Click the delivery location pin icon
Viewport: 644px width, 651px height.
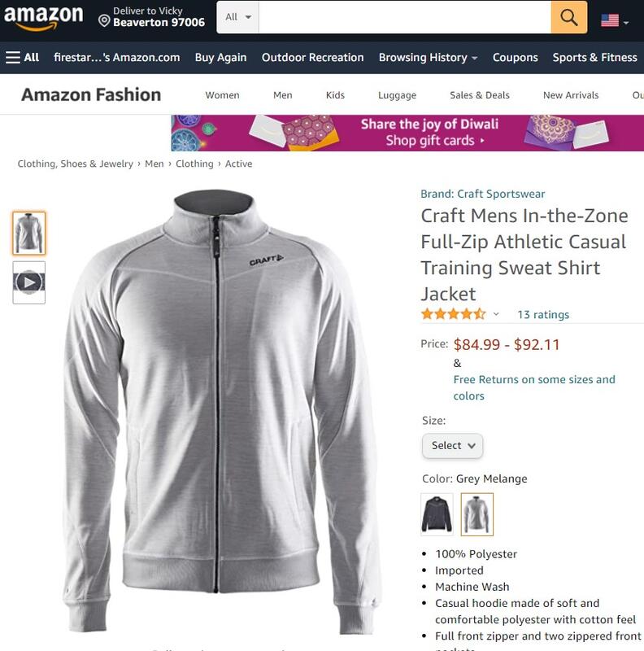pyautogui.click(x=104, y=20)
